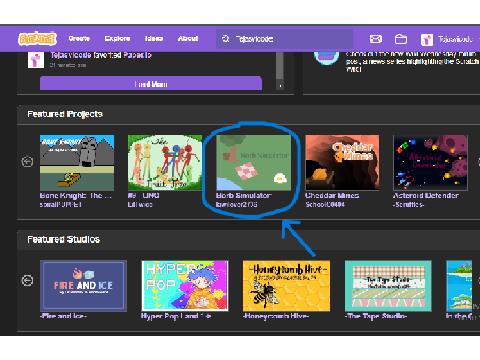Open the Fire and Ice studio thumbnail
The image size is (480, 360).
point(83,286)
